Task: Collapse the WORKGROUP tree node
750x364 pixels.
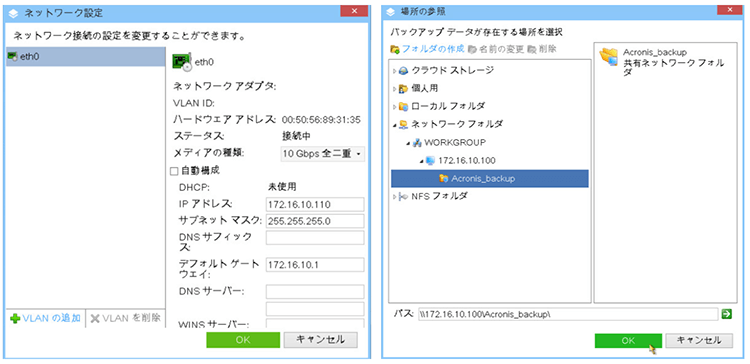Action: tap(408, 143)
